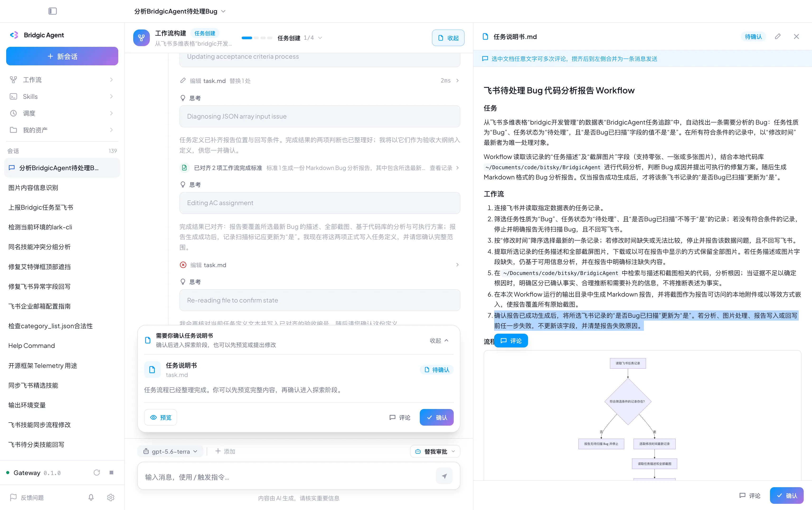
Task: Click the 工作流构建 workflow icon
Action: click(x=142, y=38)
